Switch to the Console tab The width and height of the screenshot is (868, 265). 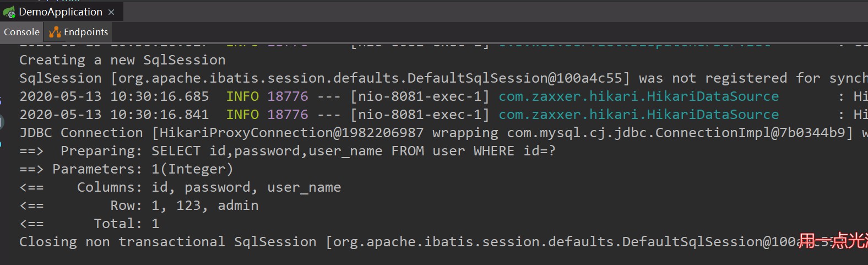pos(22,32)
